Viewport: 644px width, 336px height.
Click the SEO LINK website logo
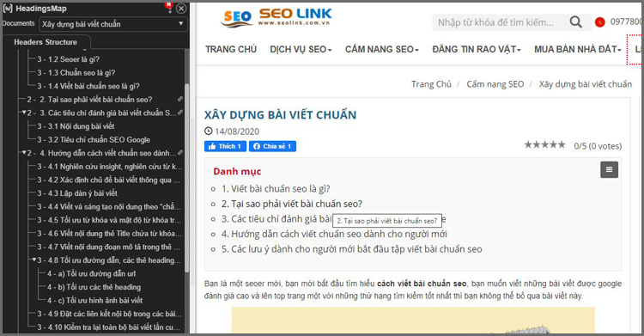pyautogui.click(x=276, y=18)
